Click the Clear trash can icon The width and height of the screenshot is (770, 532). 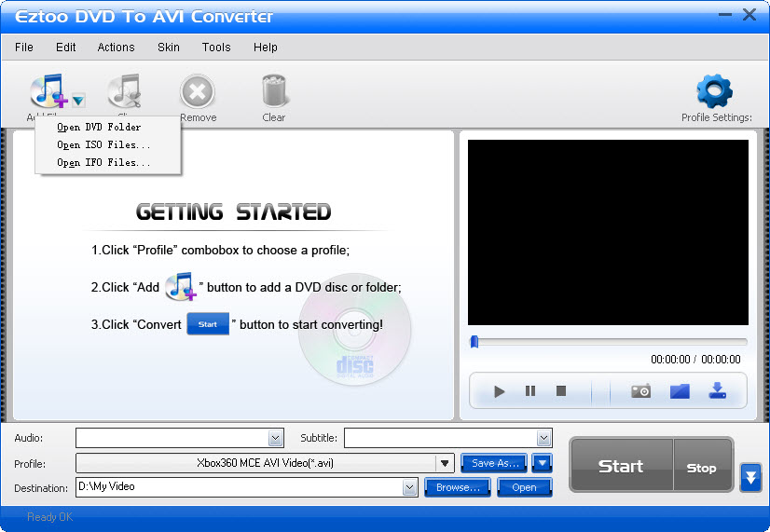(273, 90)
